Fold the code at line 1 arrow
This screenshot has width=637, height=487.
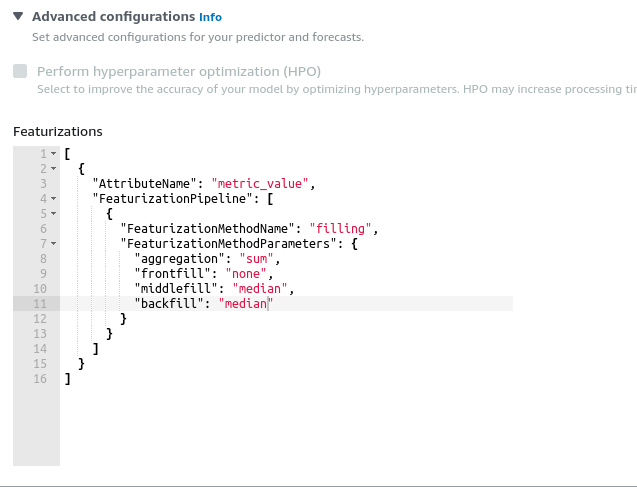pos(54,154)
